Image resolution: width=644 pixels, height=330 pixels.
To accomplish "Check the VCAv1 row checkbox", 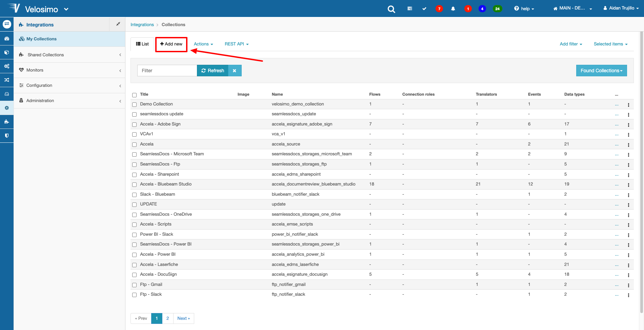I will pos(135,135).
